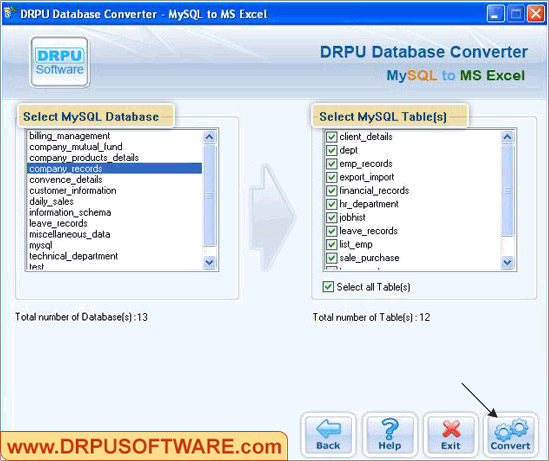Select the billing_management database
549x461 pixels.
[114, 135]
